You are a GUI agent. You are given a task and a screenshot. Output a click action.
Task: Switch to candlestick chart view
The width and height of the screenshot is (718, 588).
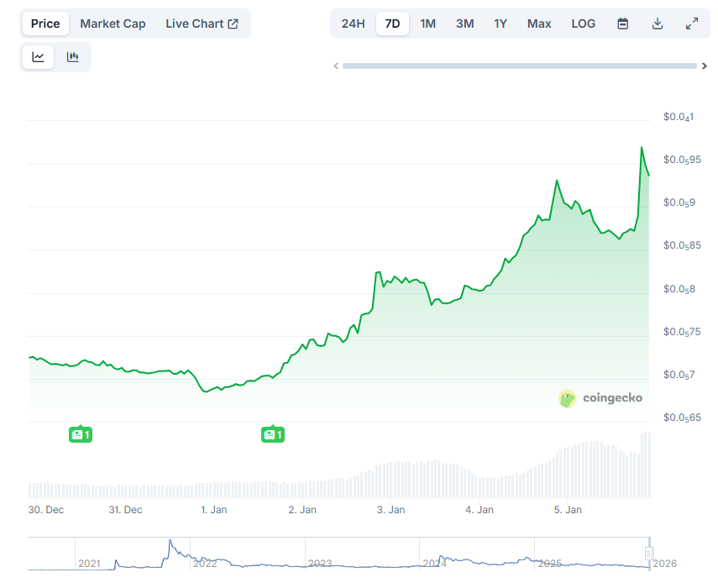71,56
